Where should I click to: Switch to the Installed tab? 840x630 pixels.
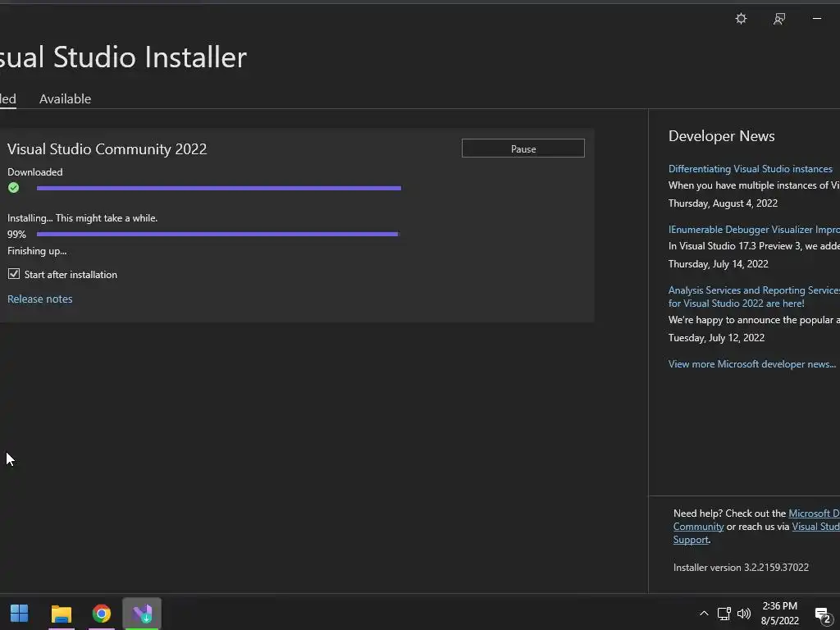8,98
